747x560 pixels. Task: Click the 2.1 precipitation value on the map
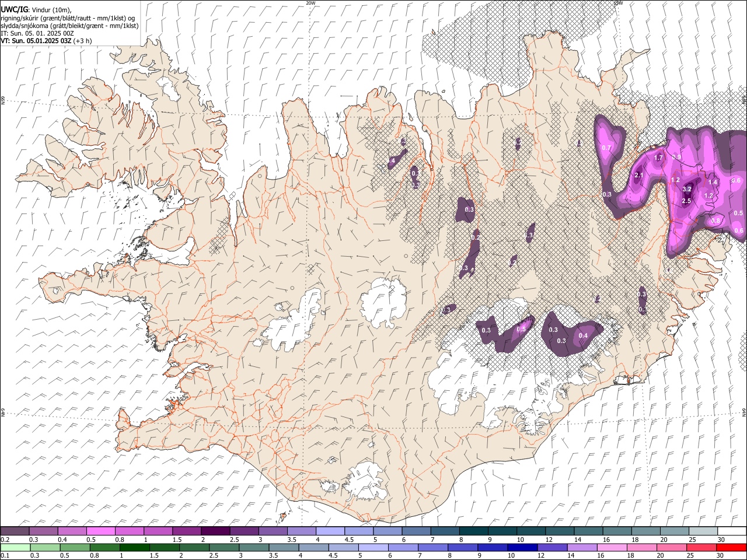[x=638, y=176]
